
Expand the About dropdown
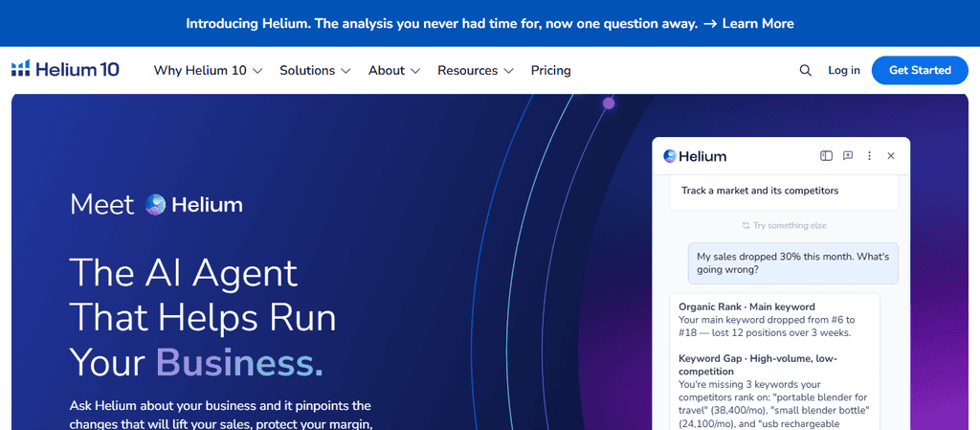coord(393,71)
